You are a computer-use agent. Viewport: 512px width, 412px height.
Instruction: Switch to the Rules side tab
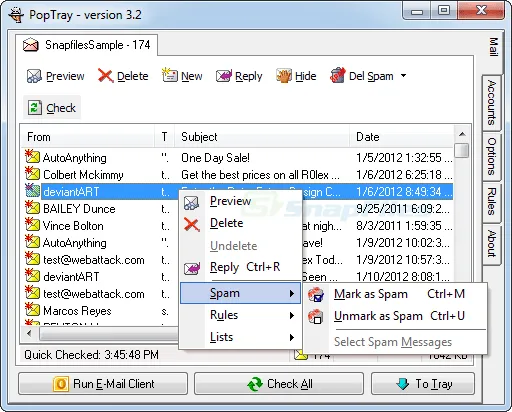click(492, 201)
